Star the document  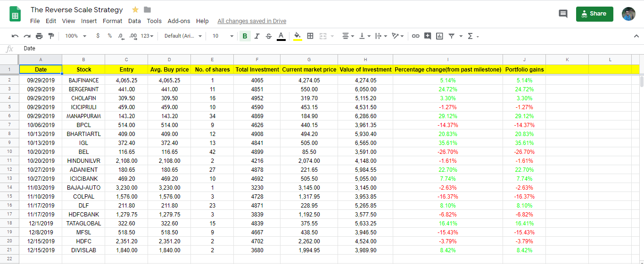pos(135,9)
